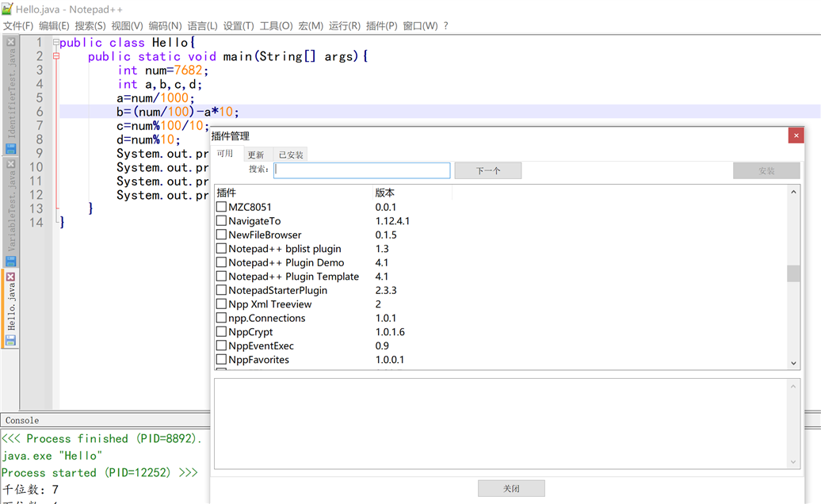Check the NotepadStarterPlugin checkbox

click(221, 290)
